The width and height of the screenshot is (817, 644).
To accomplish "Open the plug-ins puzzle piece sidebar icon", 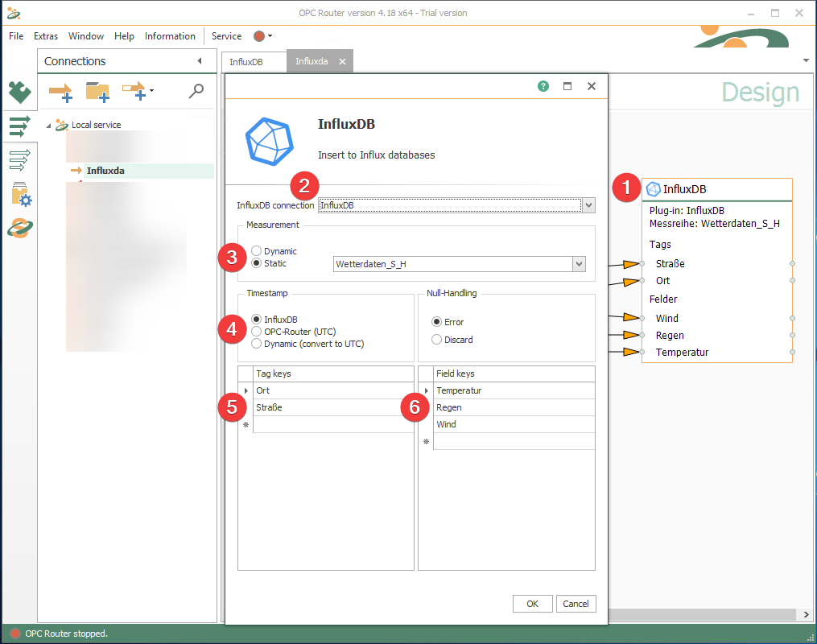I will [x=19, y=93].
